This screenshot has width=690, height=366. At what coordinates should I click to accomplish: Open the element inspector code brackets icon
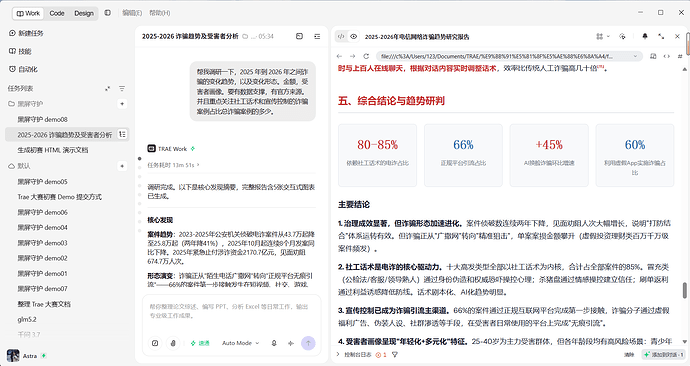click(667, 56)
